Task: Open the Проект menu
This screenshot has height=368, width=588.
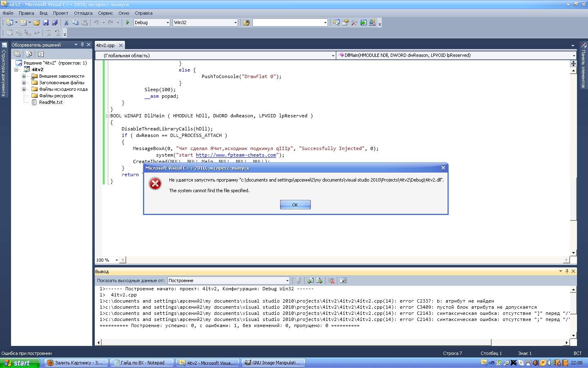Action: (60, 13)
